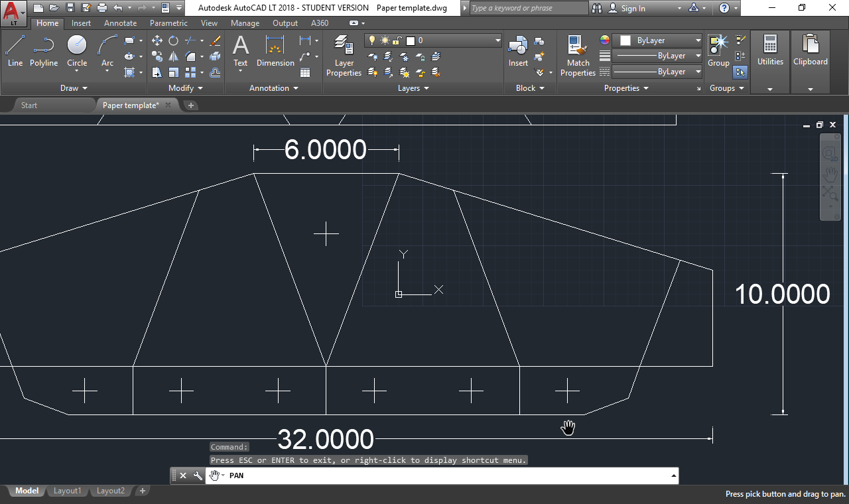Expand the Layers panel

[413, 88]
